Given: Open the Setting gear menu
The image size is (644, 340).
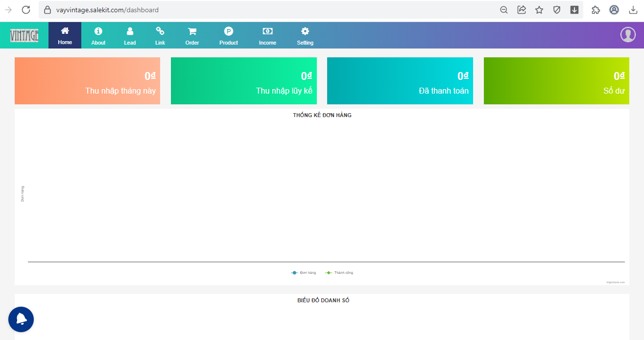Looking at the screenshot, I should click(x=305, y=36).
